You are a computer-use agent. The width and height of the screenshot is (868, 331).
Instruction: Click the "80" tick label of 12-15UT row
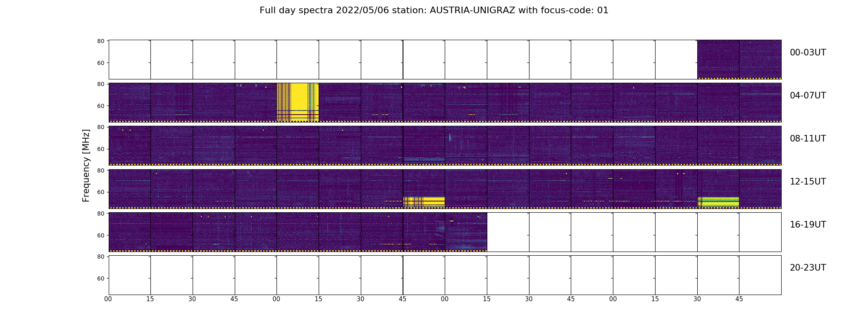(100, 170)
